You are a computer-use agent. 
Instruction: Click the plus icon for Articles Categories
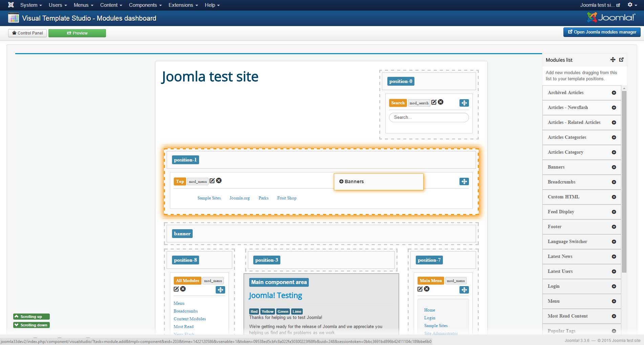click(614, 137)
